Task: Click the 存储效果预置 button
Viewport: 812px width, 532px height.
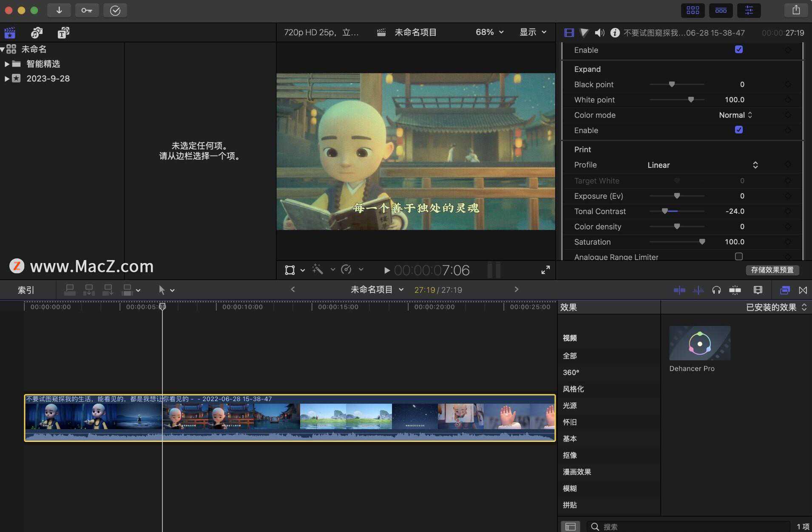Action: (772, 270)
